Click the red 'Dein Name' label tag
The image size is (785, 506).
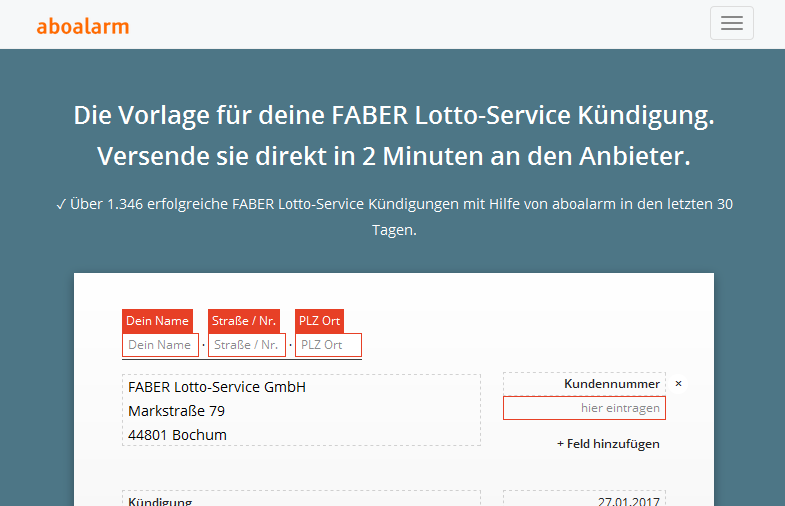click(x=157, y=321)
